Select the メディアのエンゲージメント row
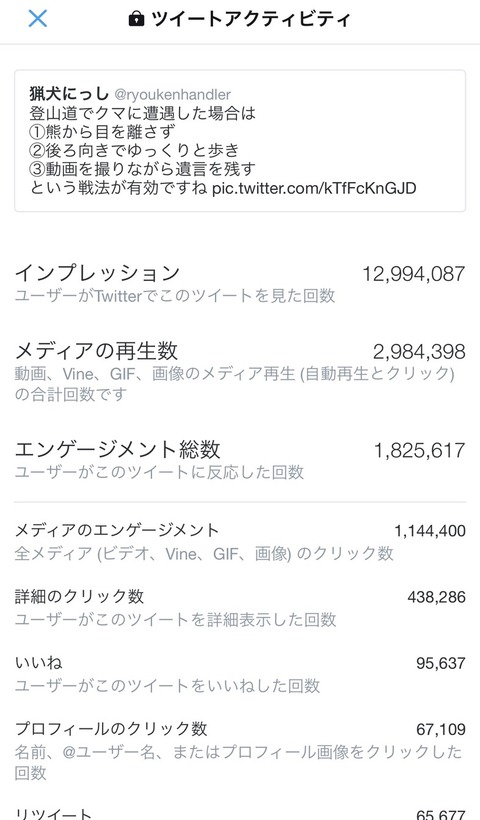The width and height of the screenshot is (480, 820). coord(240,541)
